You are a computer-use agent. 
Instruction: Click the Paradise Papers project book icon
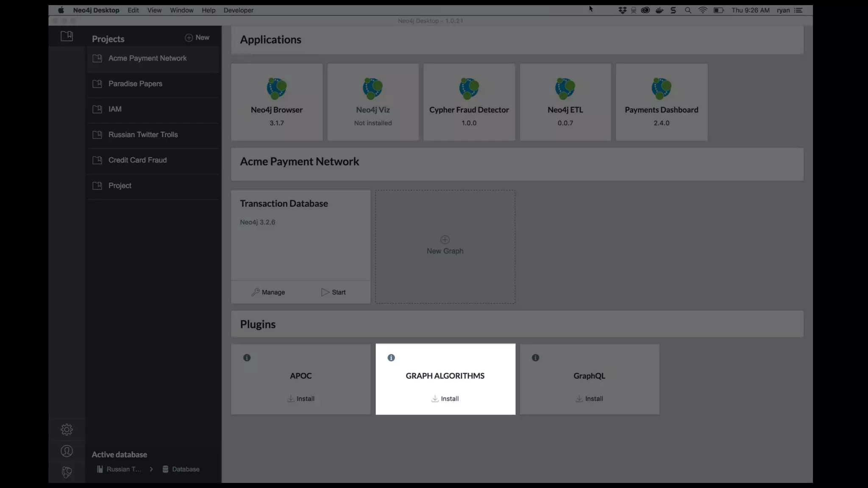(97, 84)
